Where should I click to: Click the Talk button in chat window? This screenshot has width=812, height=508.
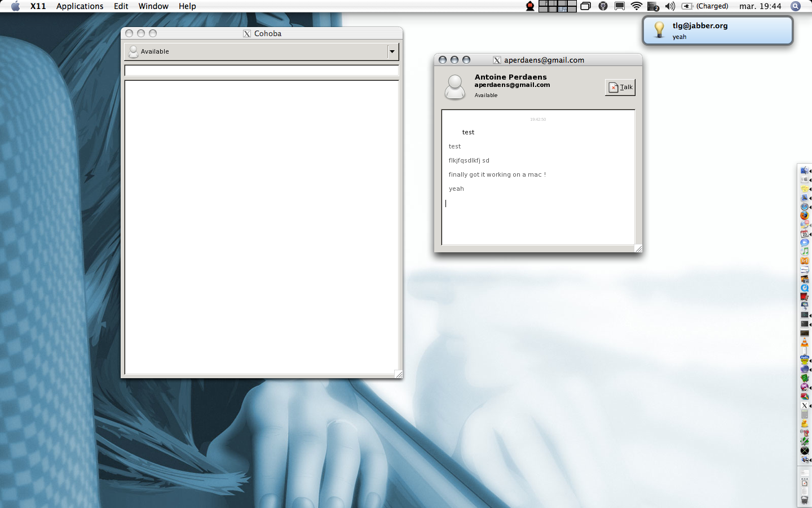click(620, 87)
